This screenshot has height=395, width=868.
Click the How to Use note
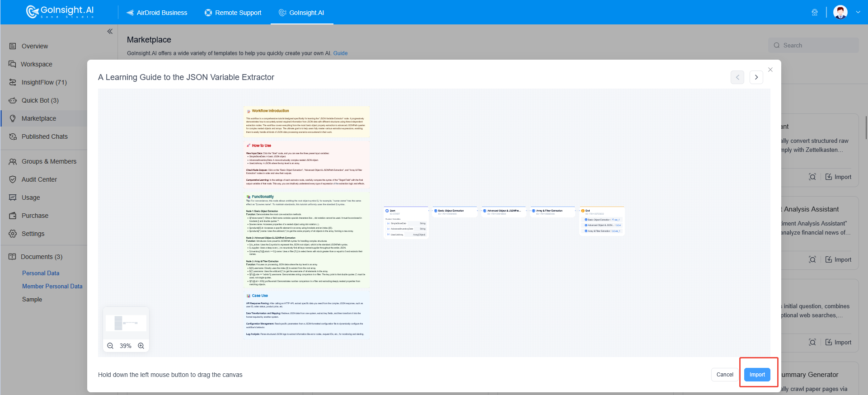point(306,165)
